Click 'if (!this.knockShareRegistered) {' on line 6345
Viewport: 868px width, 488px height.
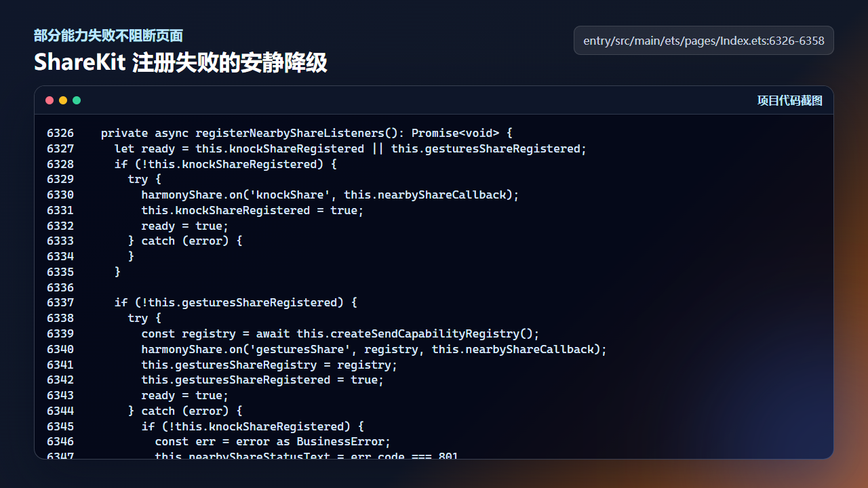pyautogui.click(x=252, y=426)
